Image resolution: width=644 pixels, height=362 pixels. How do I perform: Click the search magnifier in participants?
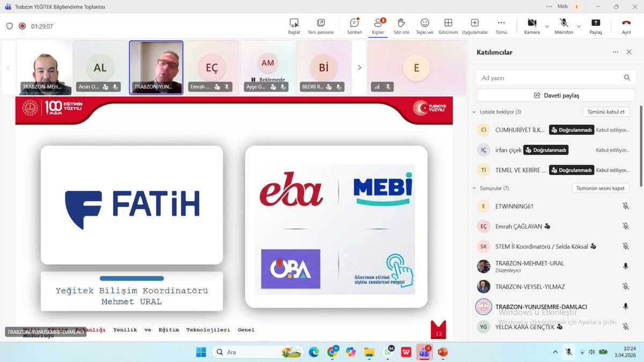(627, 78)
